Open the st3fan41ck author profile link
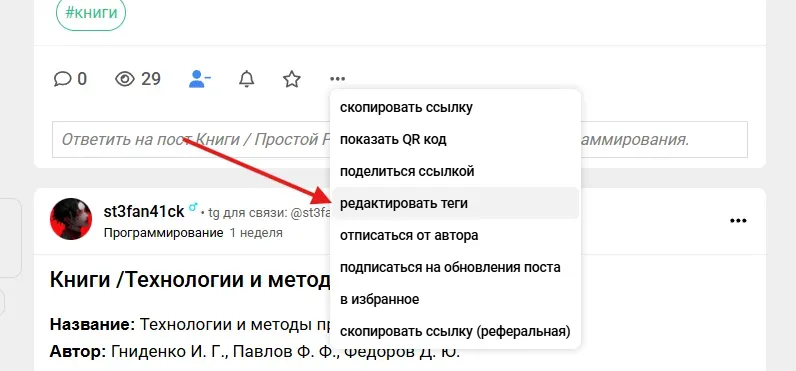 pyautogui.click(x=144, y=211)
